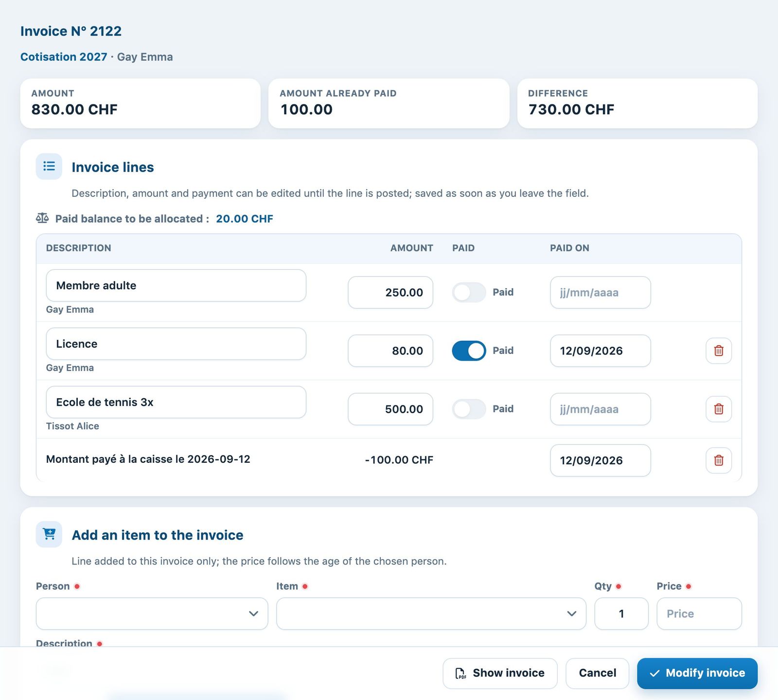Set paid-on date for Membre adulte
The width and height of the screenshot is (778, 700).
tap(600, 292)
